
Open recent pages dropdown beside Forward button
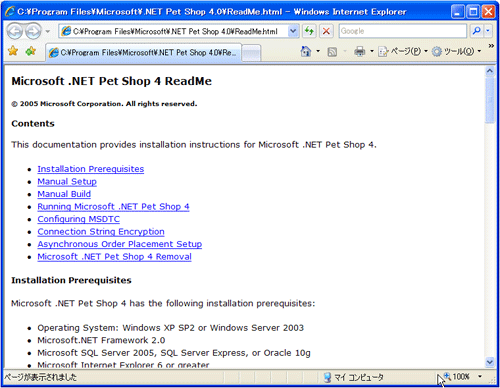click(x=48, y=32)
